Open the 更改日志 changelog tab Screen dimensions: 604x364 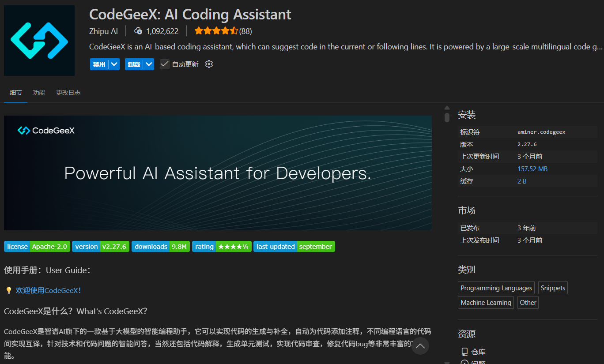coord(68,93)
